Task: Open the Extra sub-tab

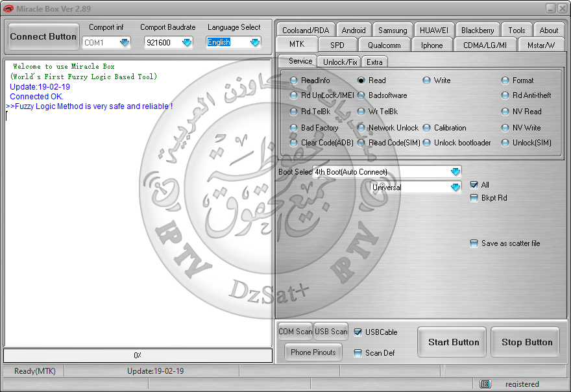Action: pos(374,62)
